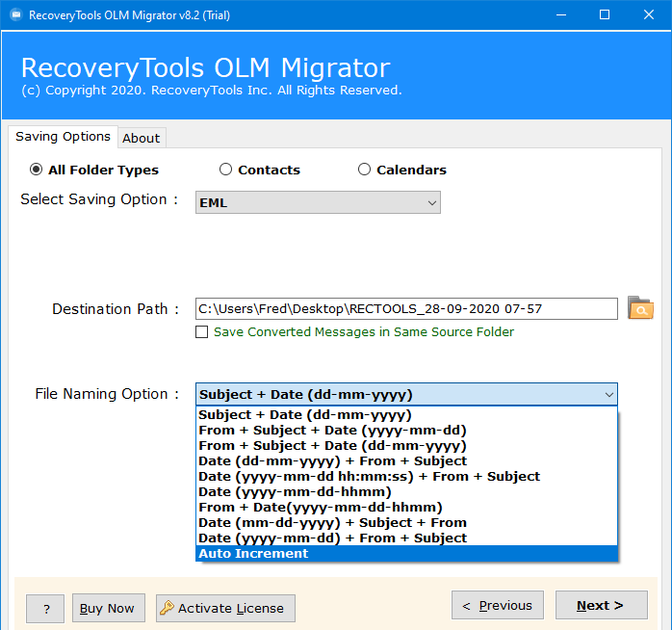This screenshot has height=630, width=672.
Task: Choose Date (dd-mm-yyyy) + From + Subject
Action: click(406, 461)
